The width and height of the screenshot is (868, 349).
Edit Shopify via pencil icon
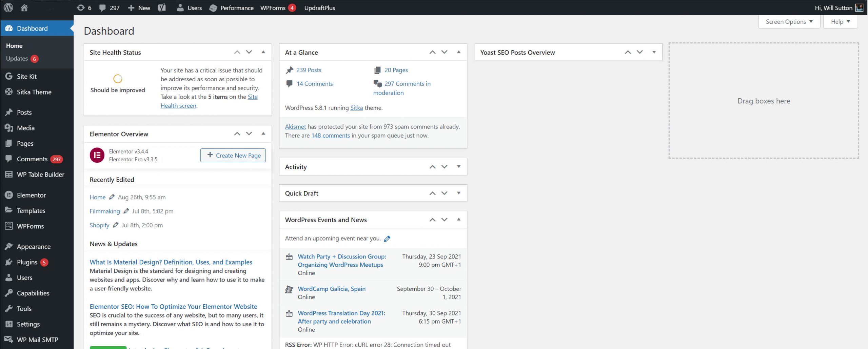(x=116, y=225)
